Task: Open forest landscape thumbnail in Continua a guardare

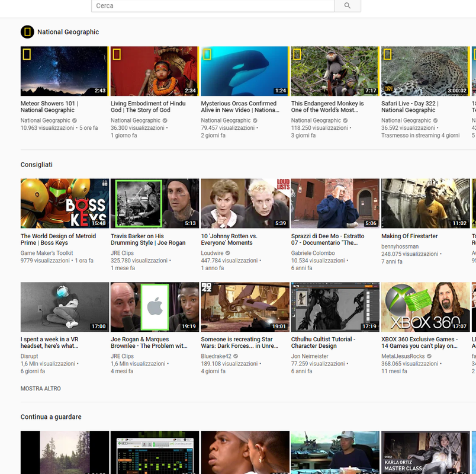Action: [x=65, y=452]
